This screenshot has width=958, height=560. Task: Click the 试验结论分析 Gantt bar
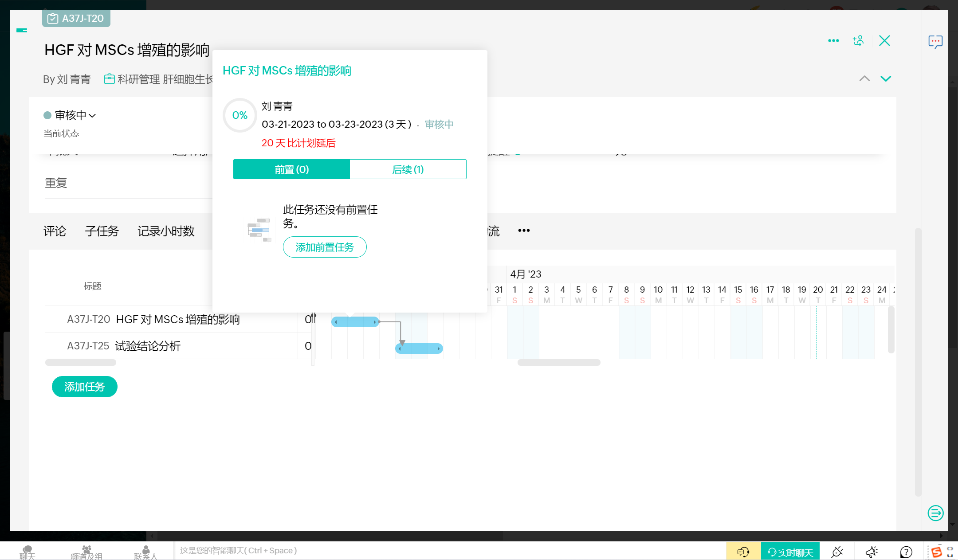pos(419,349)
